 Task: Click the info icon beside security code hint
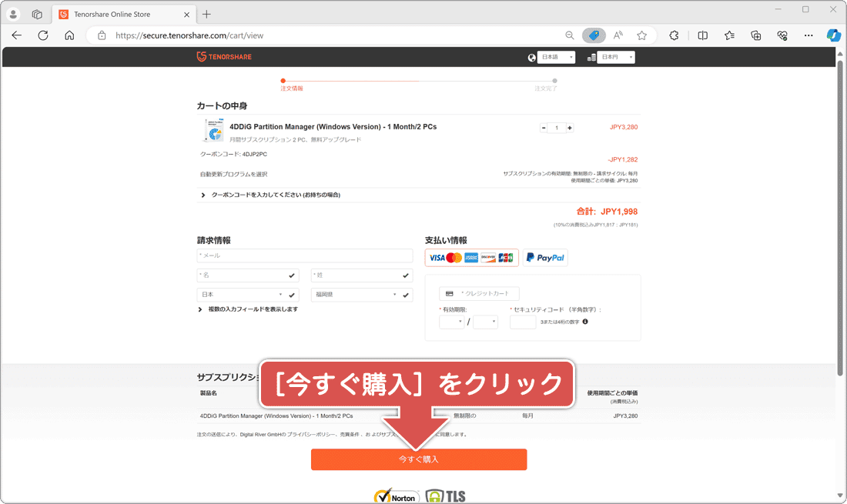pos(584,322)
